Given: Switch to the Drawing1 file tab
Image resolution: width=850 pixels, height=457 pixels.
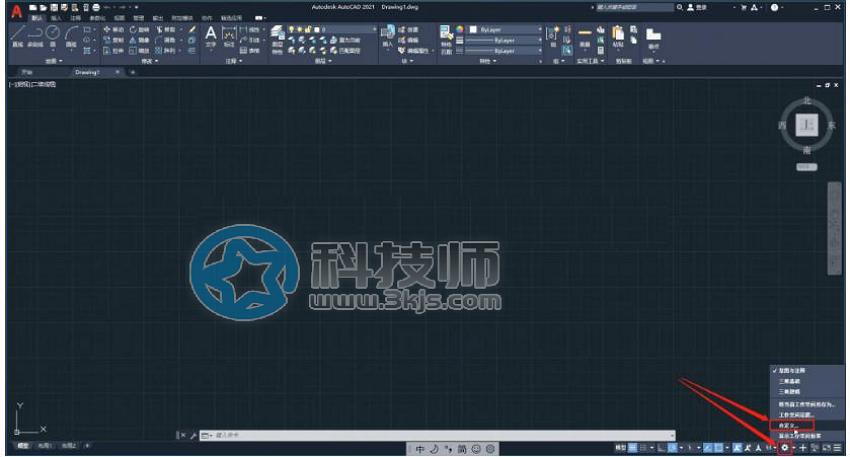Looking at the screenshot, I should [87, 72].
